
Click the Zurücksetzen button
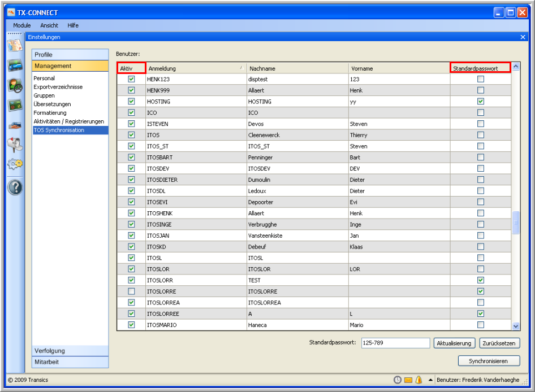(499, 343)
